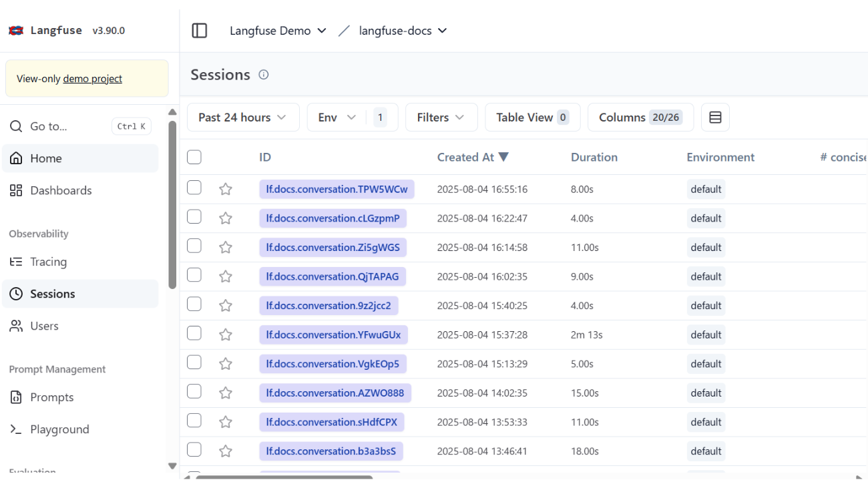Select Sessions in the sidebar
Image resolution: width=868 pixels, height=488 pixels.
(x=80, y=294)
